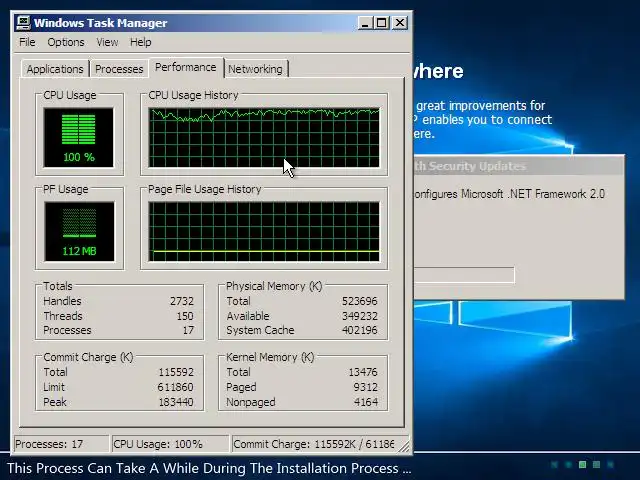The image size is (640, 480).
Task: Switch to the Processes tab
Action: pyautogui.click(x=119, y=69)
